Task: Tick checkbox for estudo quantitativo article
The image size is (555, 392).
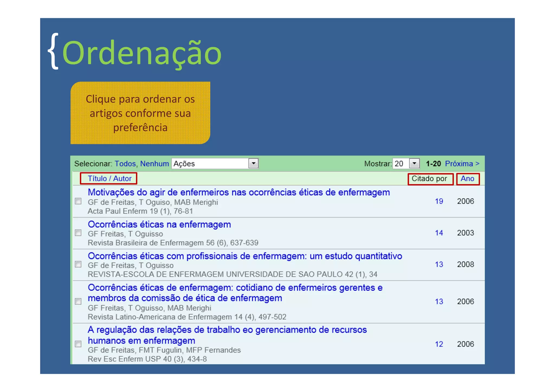Action: click(x=78, y=264)
